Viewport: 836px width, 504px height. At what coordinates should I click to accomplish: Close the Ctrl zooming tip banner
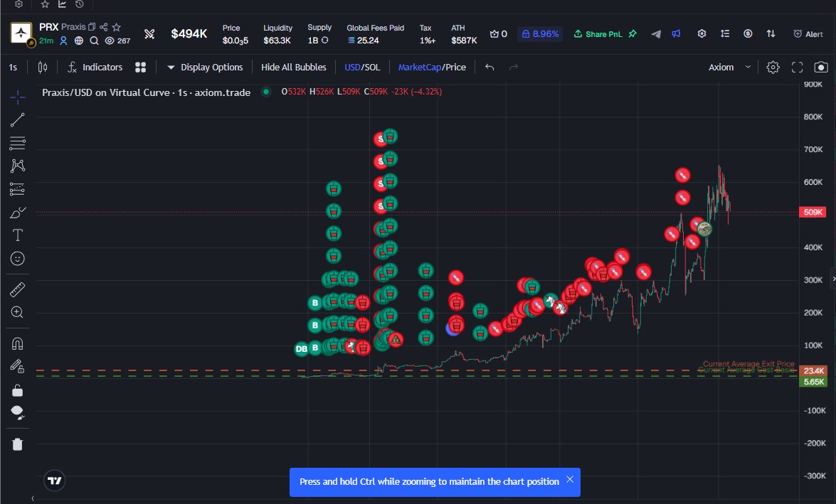point(570,479)
